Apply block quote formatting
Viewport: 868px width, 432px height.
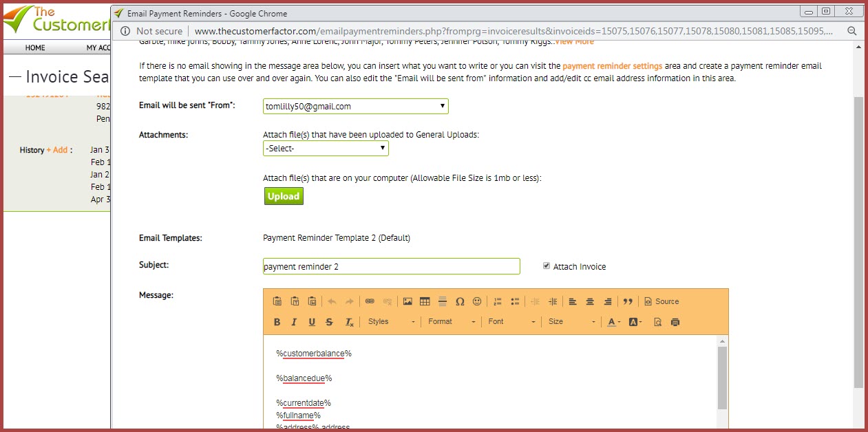(x=628, y=301)
